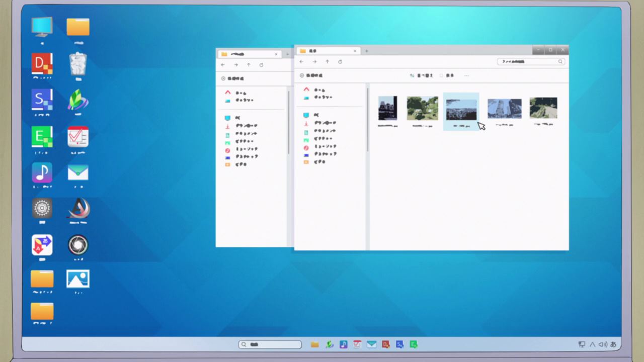
Task: Open the mail envelope app on desktop
Action: click(x=78, y=172)
